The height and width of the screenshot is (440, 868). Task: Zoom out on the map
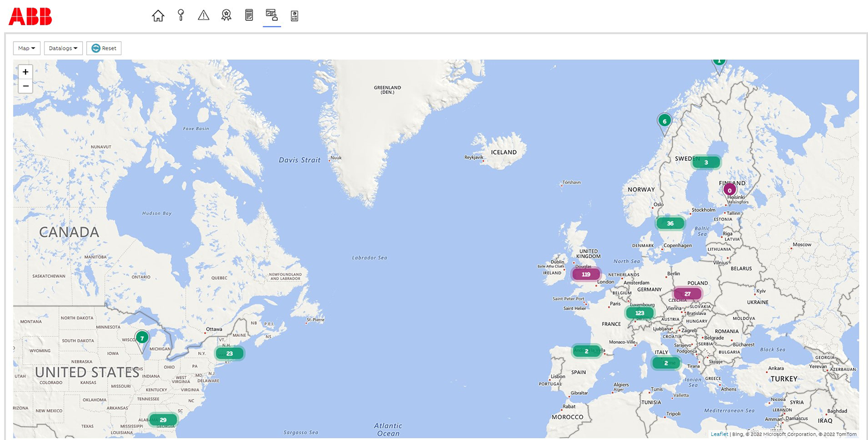pyautogui.click(x=25, y=86)
